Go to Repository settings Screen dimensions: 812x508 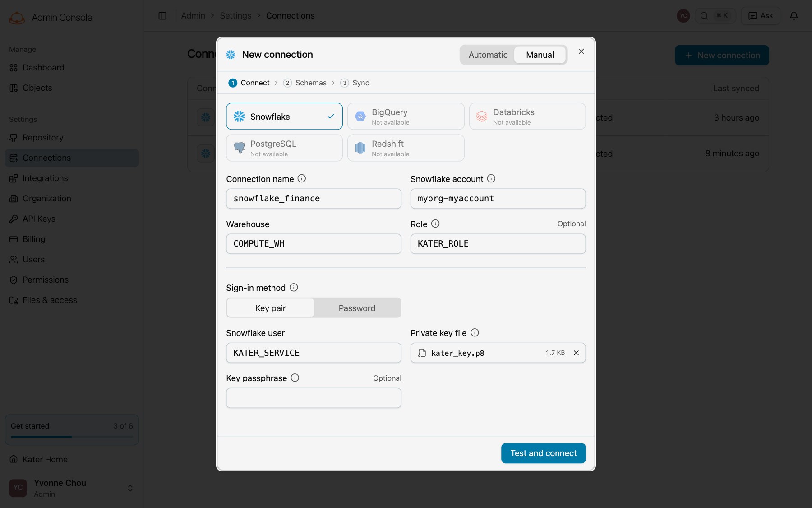72,138
